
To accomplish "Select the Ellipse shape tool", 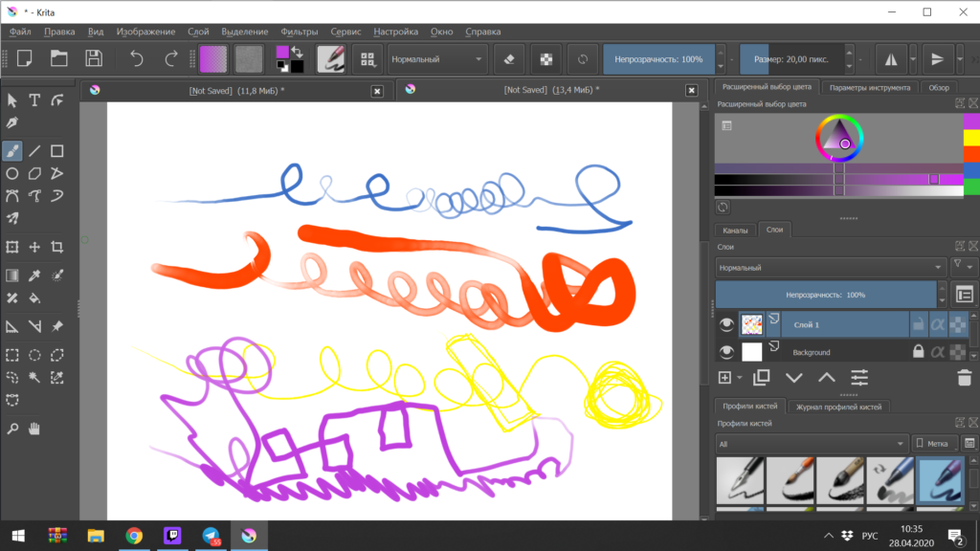I will point(12,174).
